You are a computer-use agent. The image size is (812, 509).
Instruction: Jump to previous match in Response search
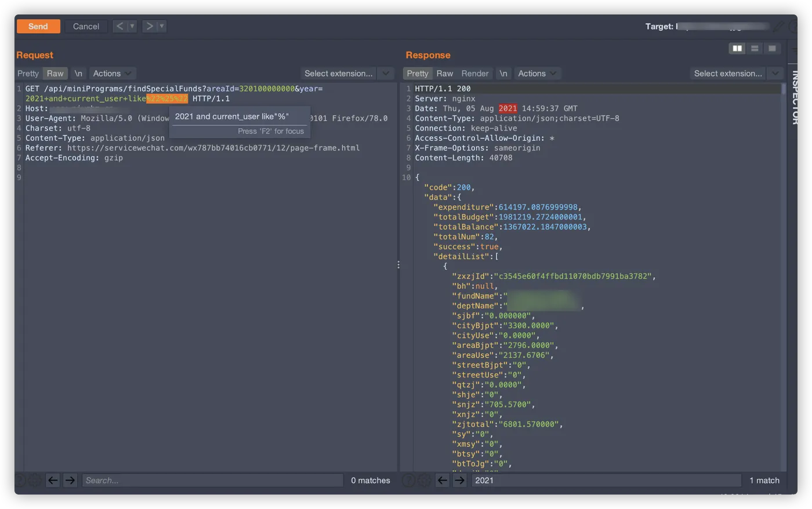click(x=442, y=480)
